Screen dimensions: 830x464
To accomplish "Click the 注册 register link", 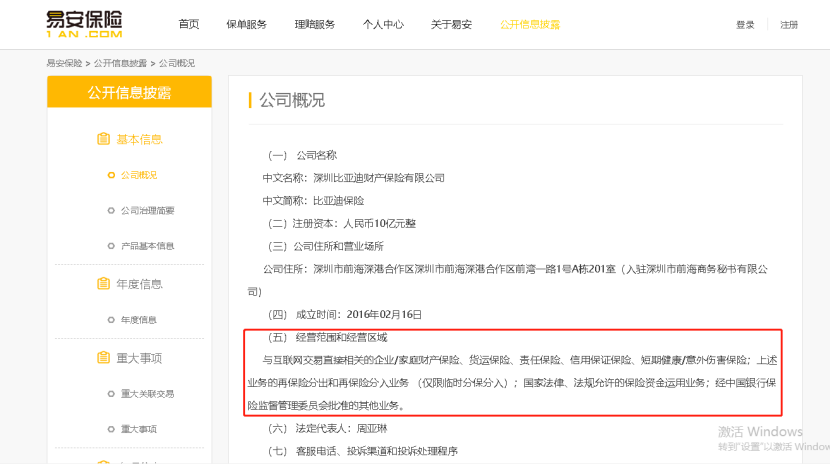I will click(789, 25).
